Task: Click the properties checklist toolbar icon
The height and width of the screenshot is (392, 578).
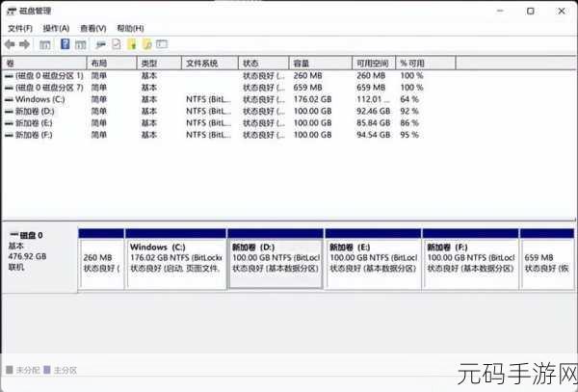Action: pos(117,44)
